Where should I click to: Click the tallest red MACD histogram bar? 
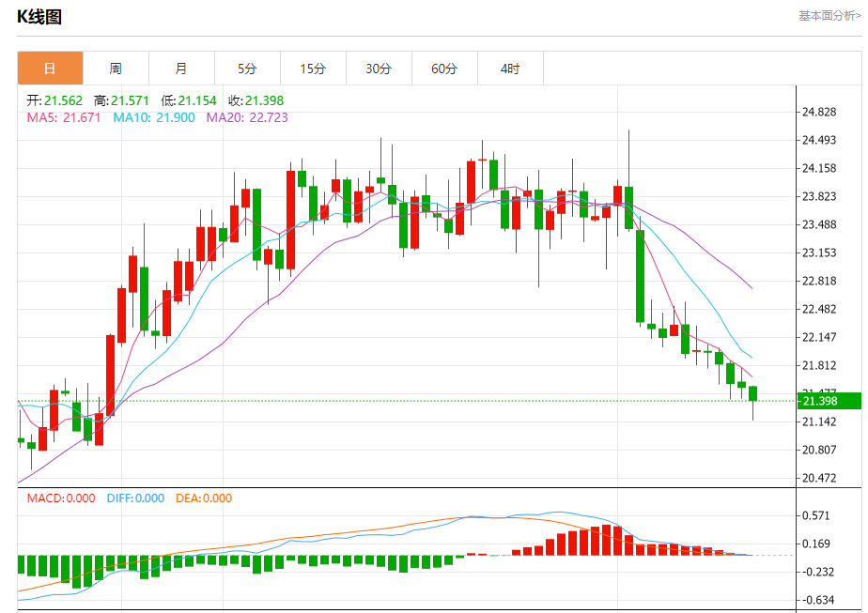[606, 540]
